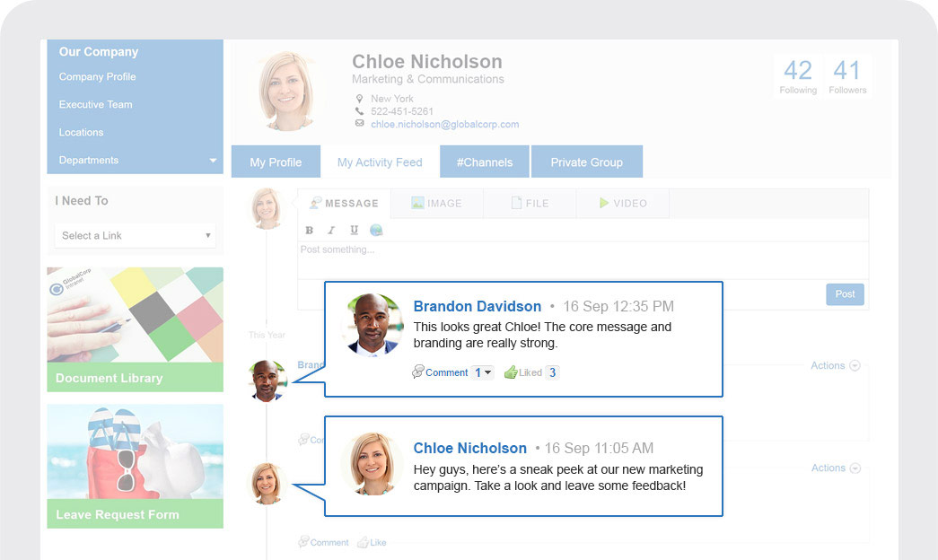Viewport: 938px width, 560px height.
Task: Open the Select a Link dropdown
Action: (136, 236)
